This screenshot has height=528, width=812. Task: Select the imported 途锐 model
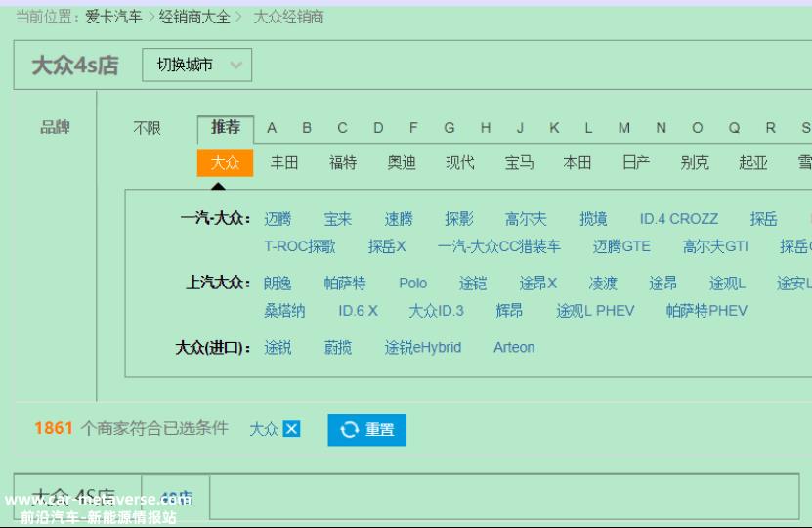point(278,347)
